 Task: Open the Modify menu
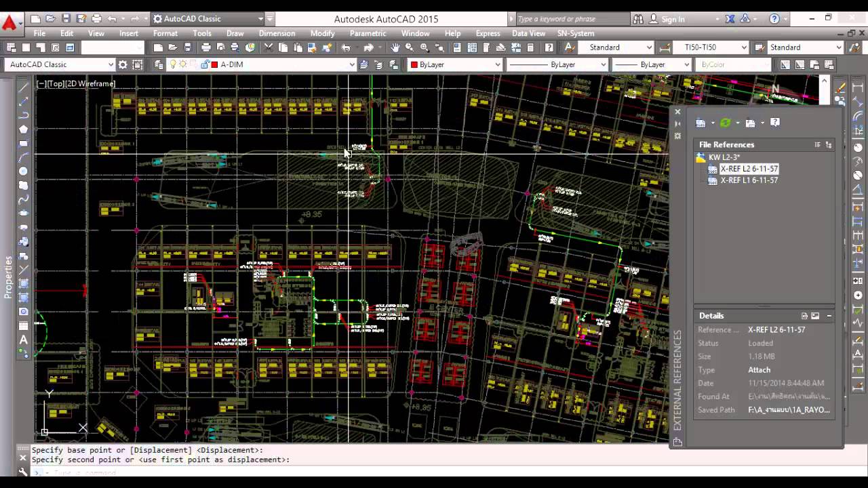tap(322, 33)
